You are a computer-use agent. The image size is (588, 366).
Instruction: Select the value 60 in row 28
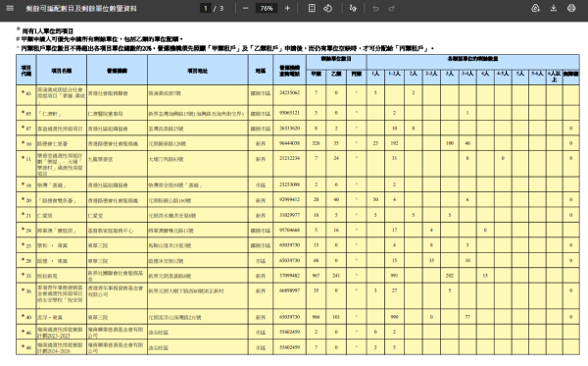[317, 260]
